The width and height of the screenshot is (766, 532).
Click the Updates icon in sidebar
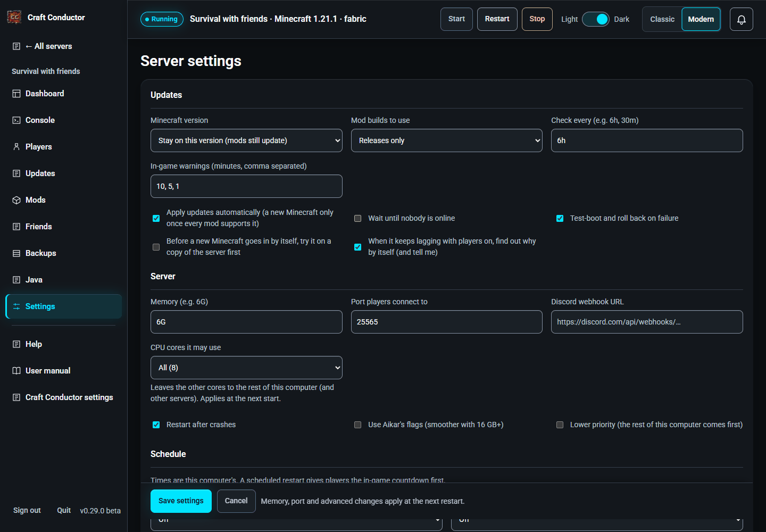tap(16, 173)
